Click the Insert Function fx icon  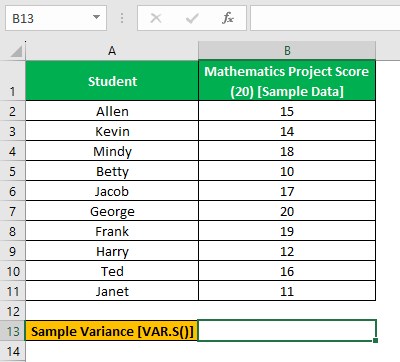point(228,18)
